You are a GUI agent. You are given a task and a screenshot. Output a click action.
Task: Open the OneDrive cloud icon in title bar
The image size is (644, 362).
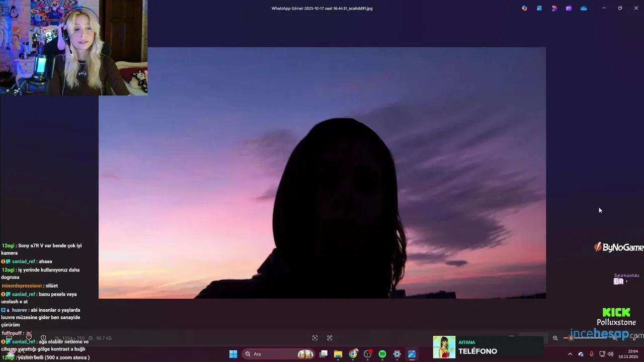(584, 8)
